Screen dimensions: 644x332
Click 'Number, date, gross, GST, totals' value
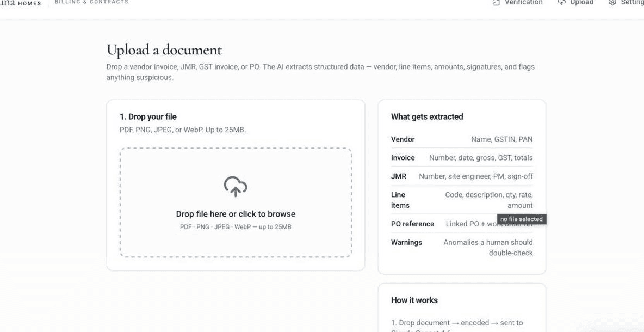click(481, 158)
